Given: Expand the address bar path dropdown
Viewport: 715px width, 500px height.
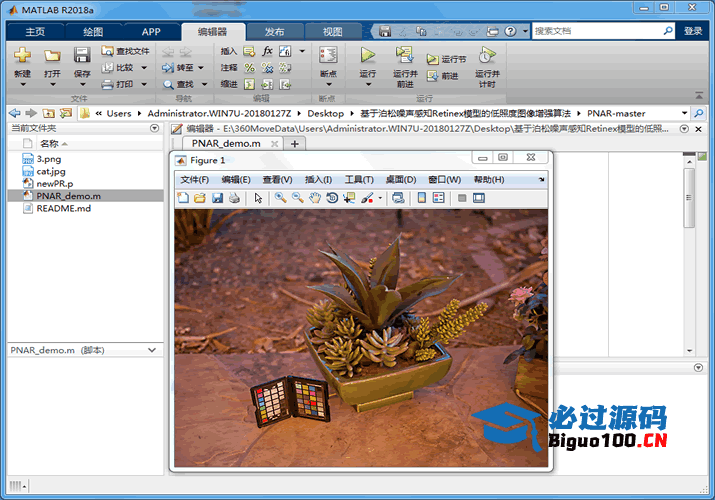Looking at the screenshot, I should 685,113.
